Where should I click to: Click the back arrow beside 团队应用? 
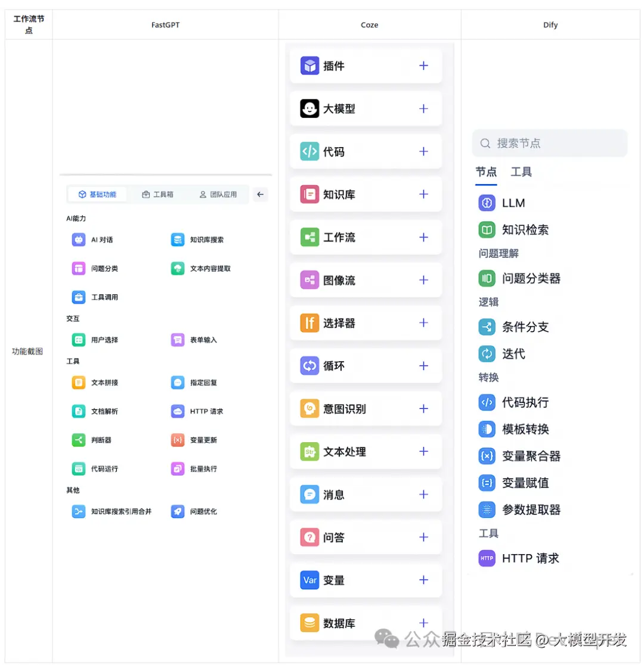tap(260, 194)
